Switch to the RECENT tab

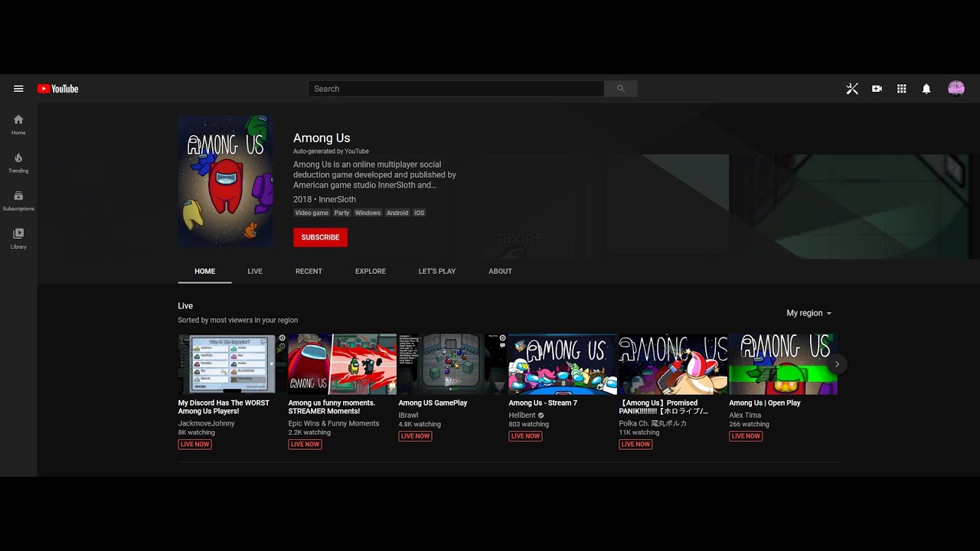309,271
